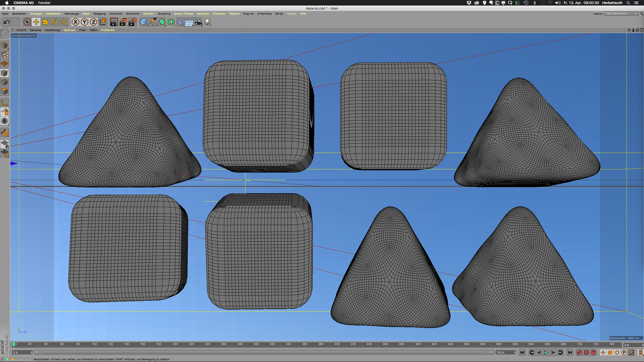The height and width of the screenshot is (362, 644).
Task: Open Edit Render Settings gear clapper icon
Action: click(x=132, y=22)
